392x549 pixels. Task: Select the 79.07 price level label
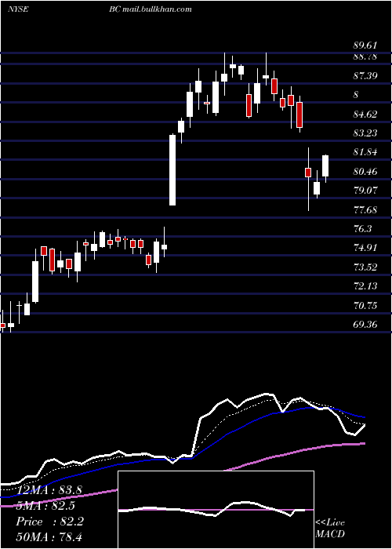point(365,191)
